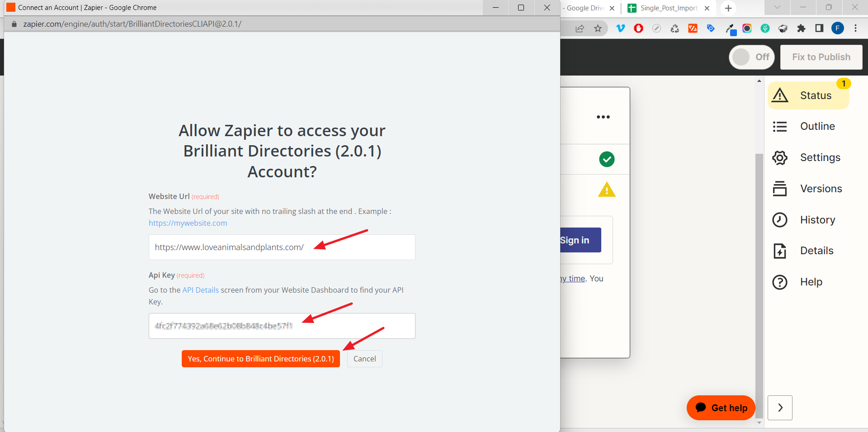868x432 pixels.
Task: Toggle the Zap Off switch
Action: click(752, 57)
